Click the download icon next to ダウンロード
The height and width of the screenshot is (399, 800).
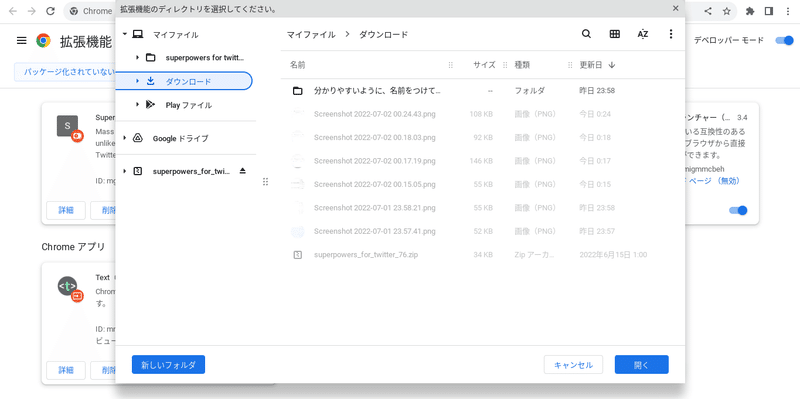[150, 81]
